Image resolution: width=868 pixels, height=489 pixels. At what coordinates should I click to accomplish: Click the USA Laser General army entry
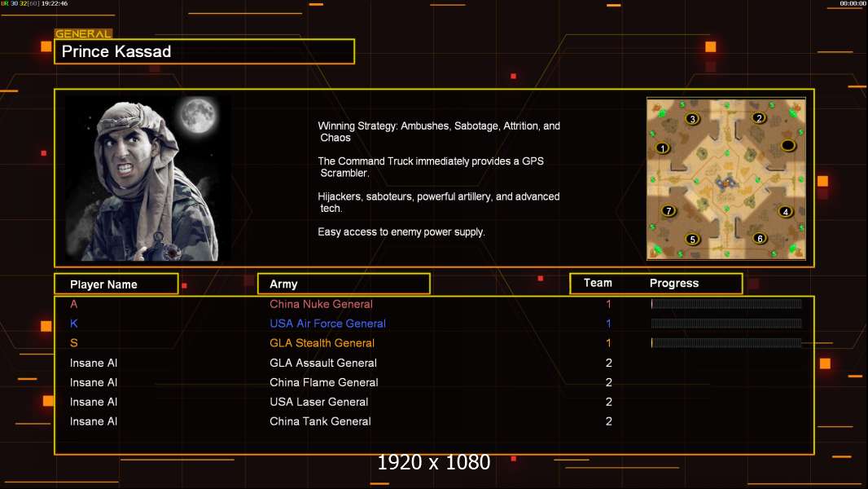pos(319,402)
